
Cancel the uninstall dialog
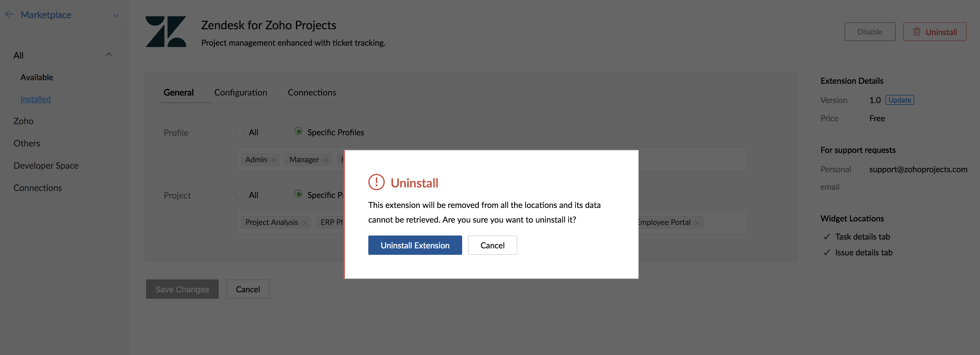[x=492, y=245]
